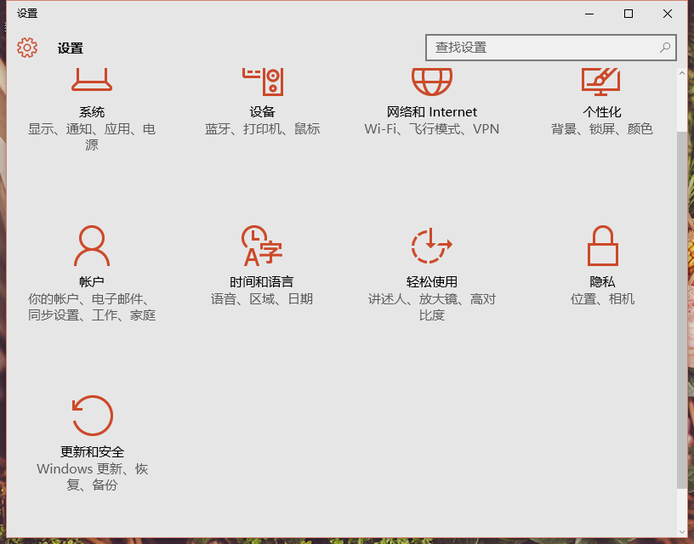Click the settings gear icon in the header

pyautogui.click(x=27, y=48)
